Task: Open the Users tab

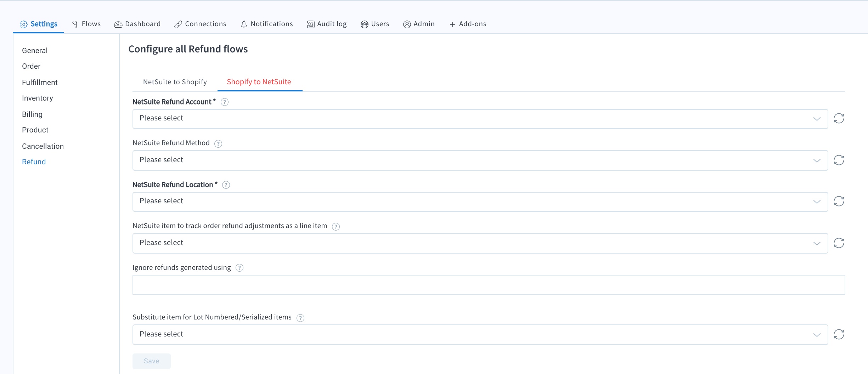Action: pyautogui.click(x=375, y=24)
